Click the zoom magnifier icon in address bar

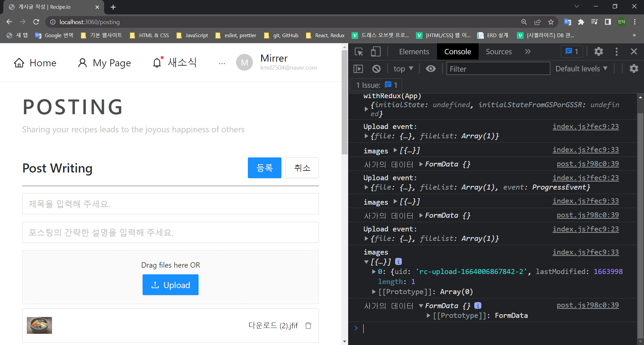pos(524,22)
